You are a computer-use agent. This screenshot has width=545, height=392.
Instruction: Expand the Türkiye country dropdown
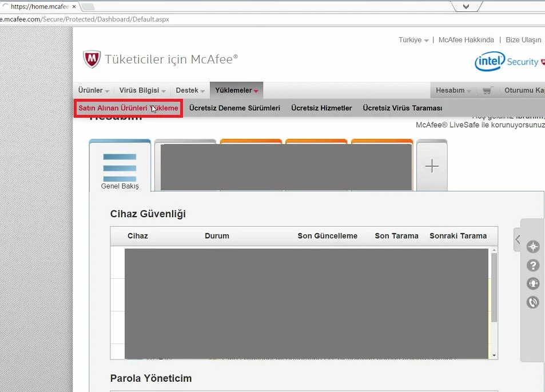(413, 40)
